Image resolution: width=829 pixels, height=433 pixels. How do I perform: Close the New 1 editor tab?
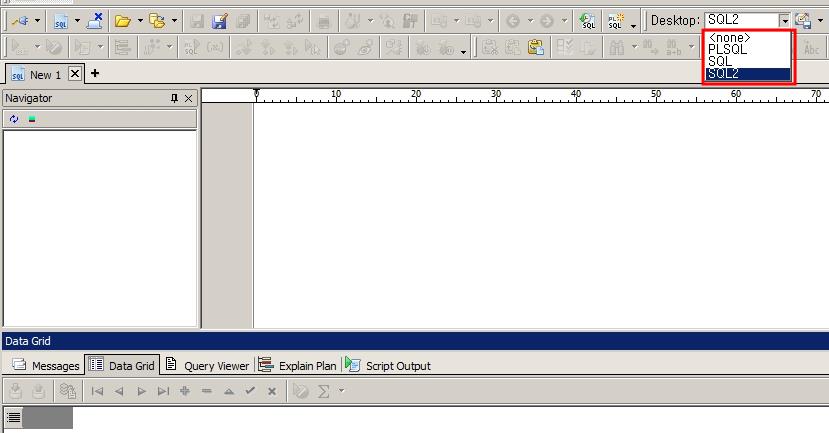75,74
